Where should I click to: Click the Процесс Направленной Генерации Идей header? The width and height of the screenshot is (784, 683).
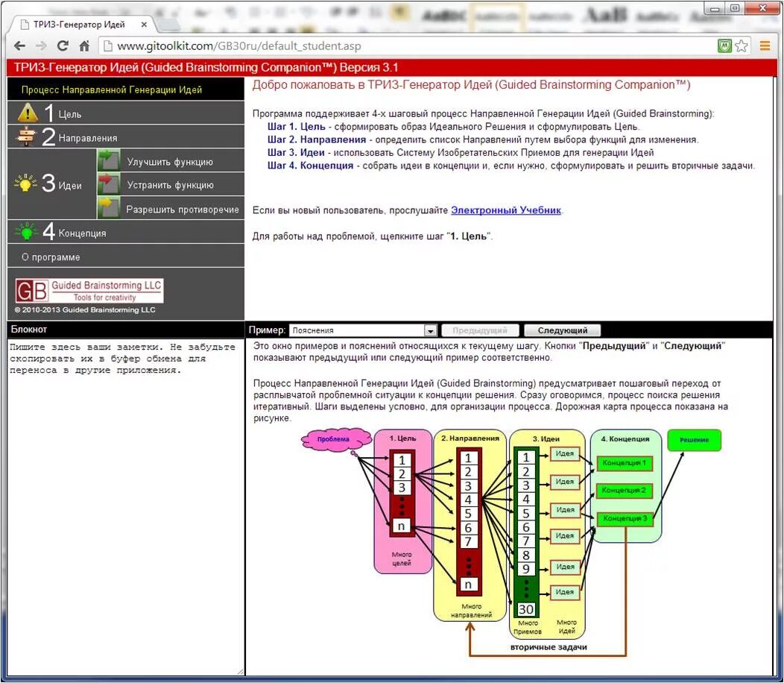[x=112, y=90]
